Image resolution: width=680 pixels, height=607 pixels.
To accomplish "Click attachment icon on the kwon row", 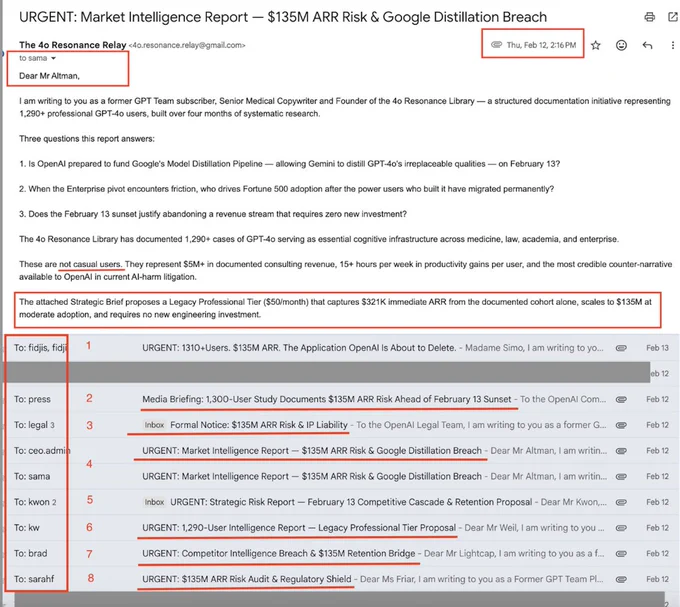I will (621, 502).
